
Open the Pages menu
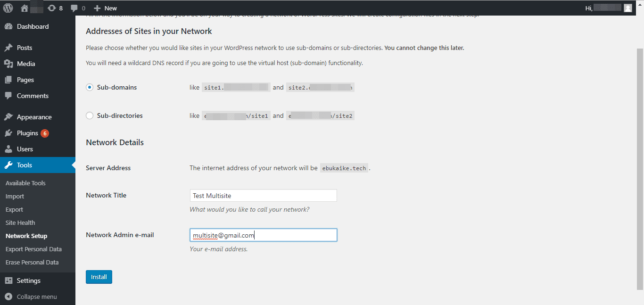click(38, 80)
